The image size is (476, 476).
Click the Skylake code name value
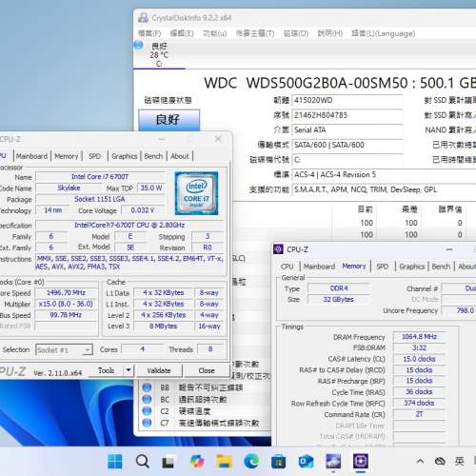click(x=69, y=188)
